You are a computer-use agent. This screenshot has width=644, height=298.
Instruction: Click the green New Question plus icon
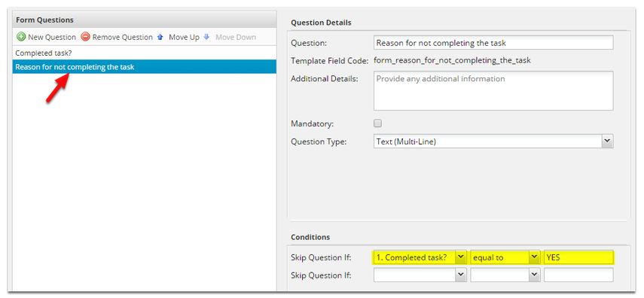point(21,37)
